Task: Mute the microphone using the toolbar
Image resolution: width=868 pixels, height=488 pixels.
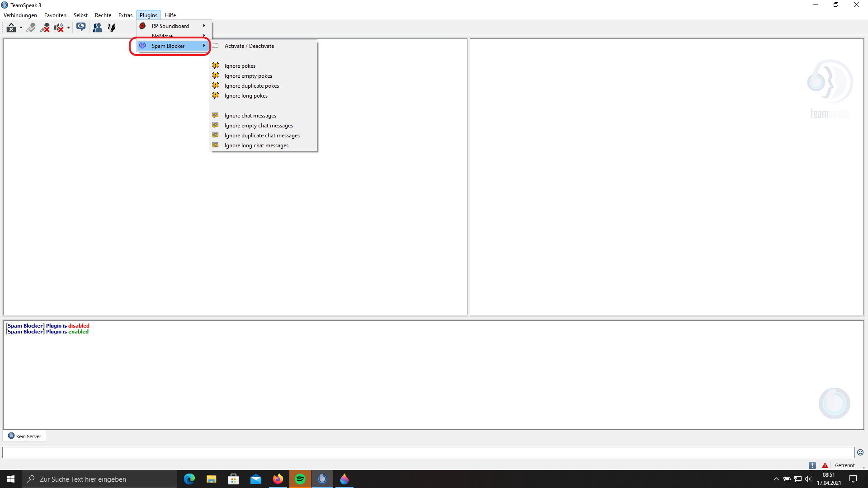Action: click(45, 28)
